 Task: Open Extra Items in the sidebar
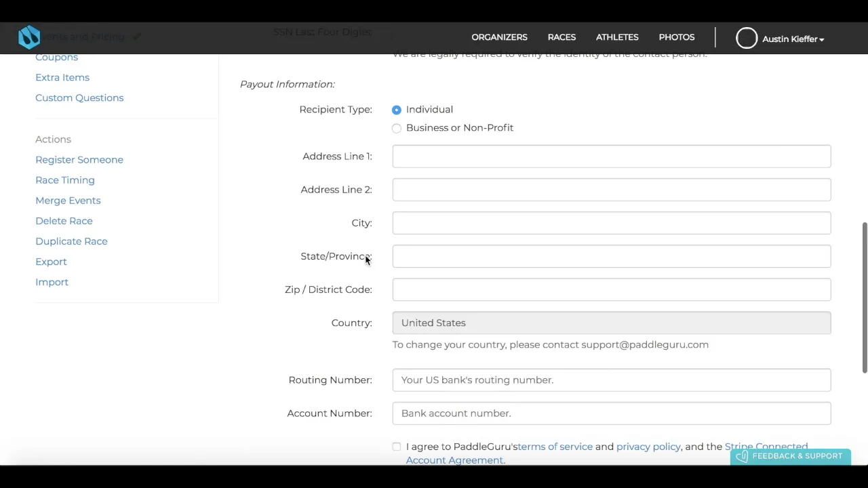point(62,77)
